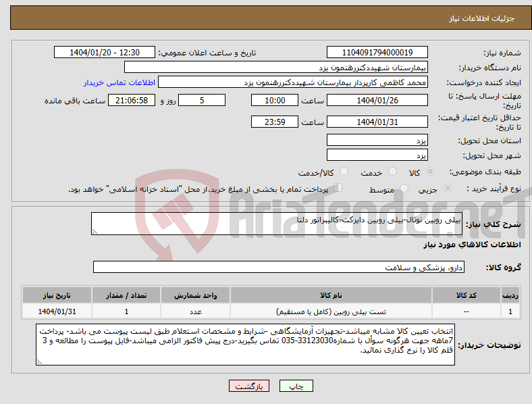Click the need number field 1104091794000019
532x404 pixels.
377,52
